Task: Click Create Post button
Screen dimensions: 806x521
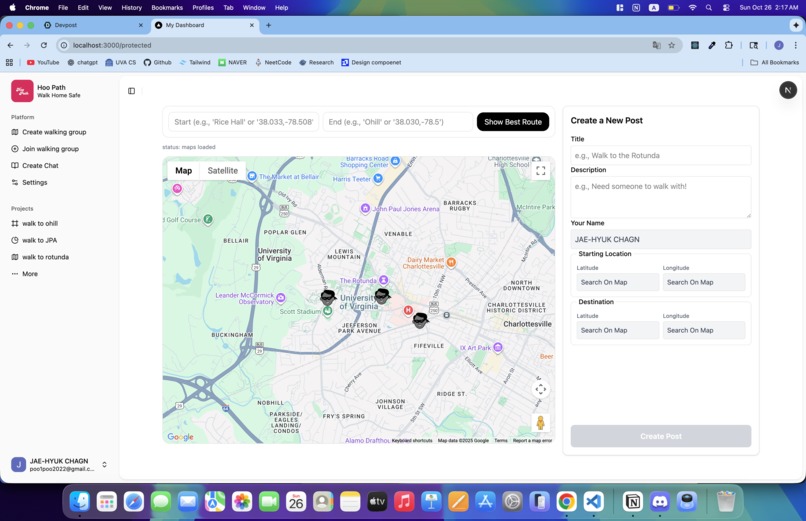Action: [661, 436]
